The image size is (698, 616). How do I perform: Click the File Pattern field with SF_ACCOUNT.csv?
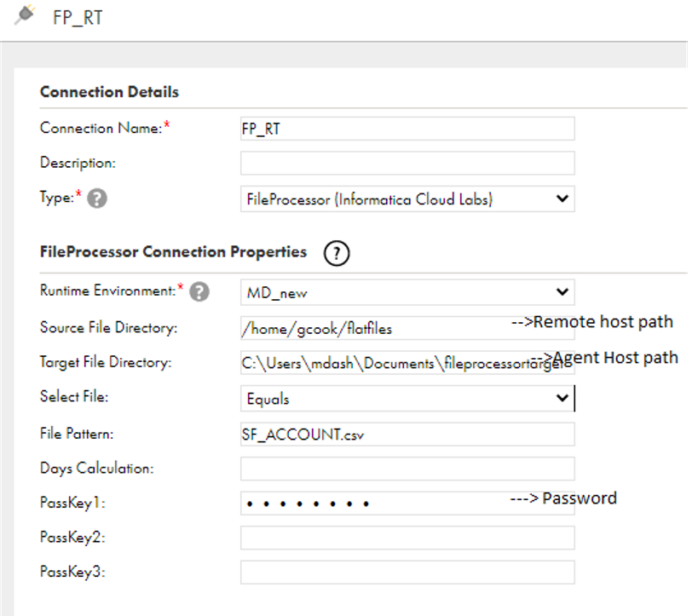(x=407, y=434)
